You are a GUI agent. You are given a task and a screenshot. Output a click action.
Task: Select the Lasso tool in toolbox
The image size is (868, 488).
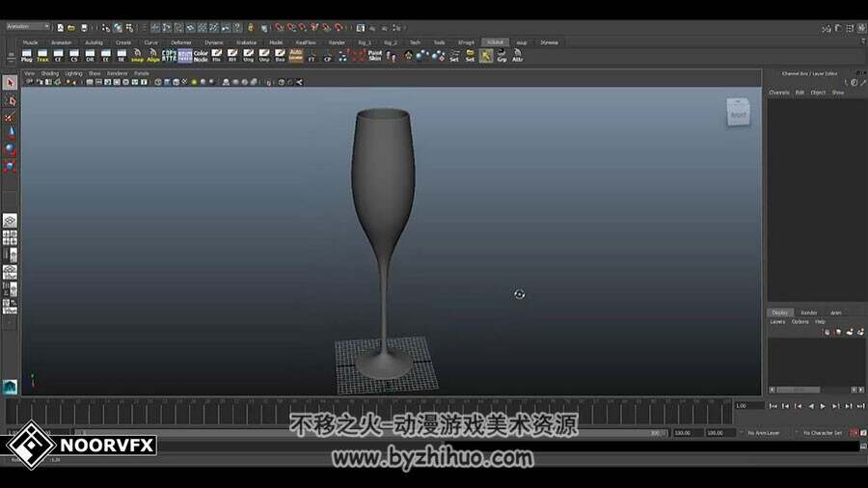point(10,100)
